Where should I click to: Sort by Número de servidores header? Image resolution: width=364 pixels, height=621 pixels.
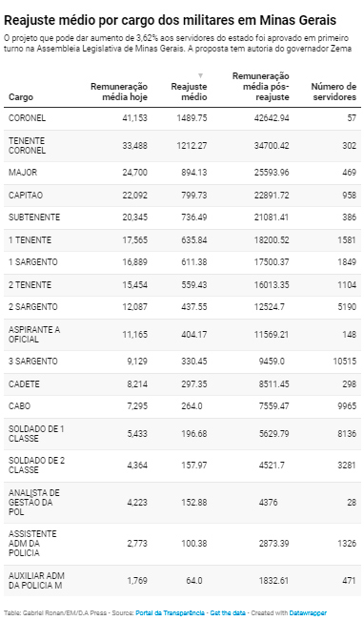334,92
